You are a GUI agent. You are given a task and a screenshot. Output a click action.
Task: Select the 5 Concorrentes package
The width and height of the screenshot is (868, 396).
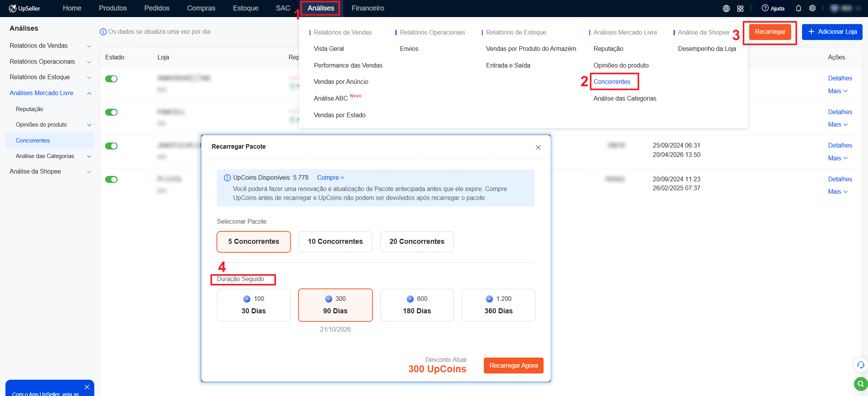254,241
